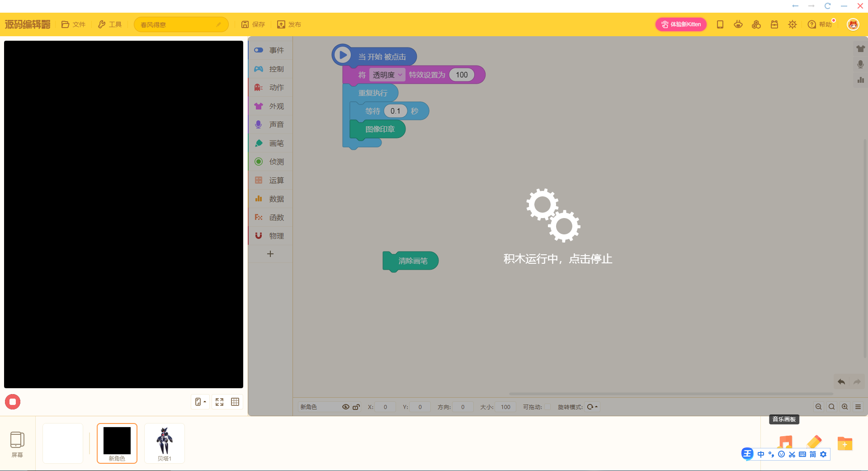Zoom out the workspace
The width and height of the screenshot is (868, 471).
(819, 407)
